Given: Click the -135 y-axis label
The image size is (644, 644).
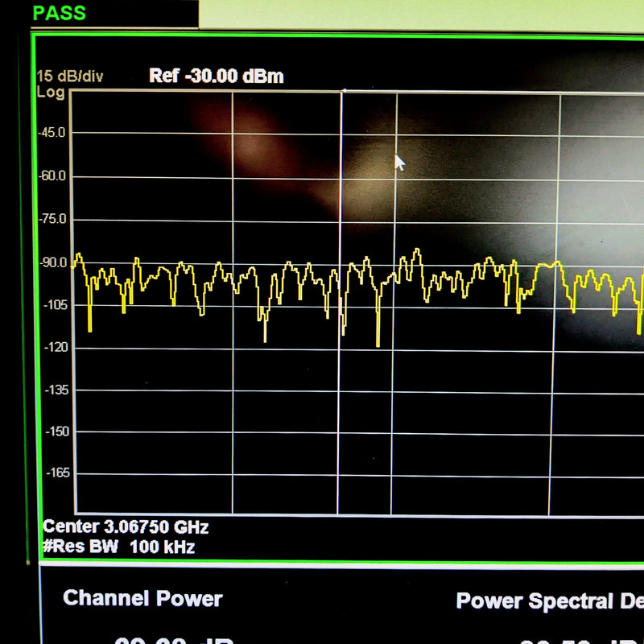Looking at the screenshot, I should pyautogui.click(x=56, y=390).
